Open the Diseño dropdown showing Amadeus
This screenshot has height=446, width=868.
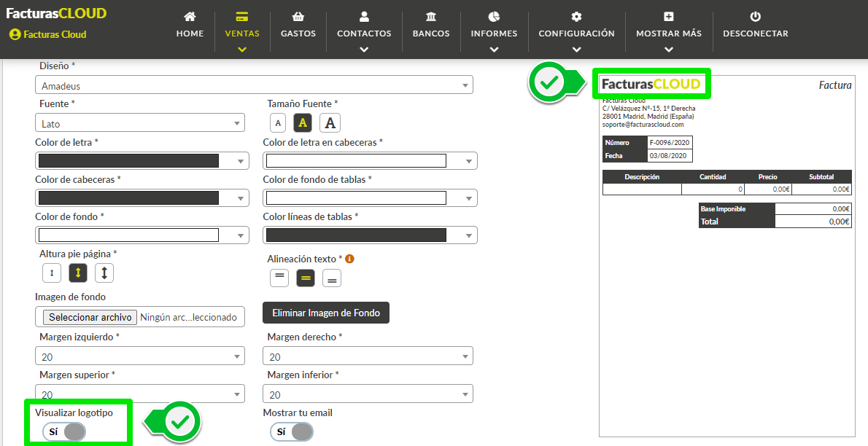(254, 85)
